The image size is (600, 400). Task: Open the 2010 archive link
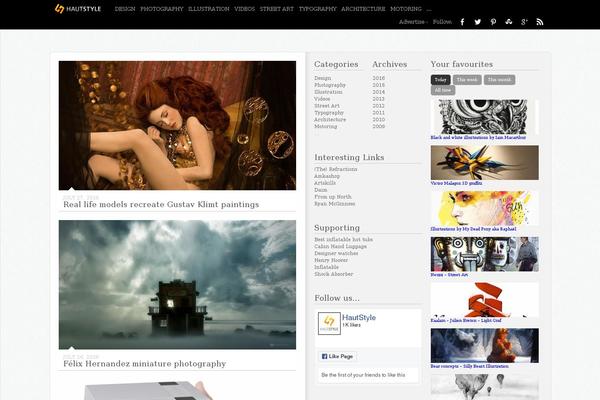[x=379, y=119]
